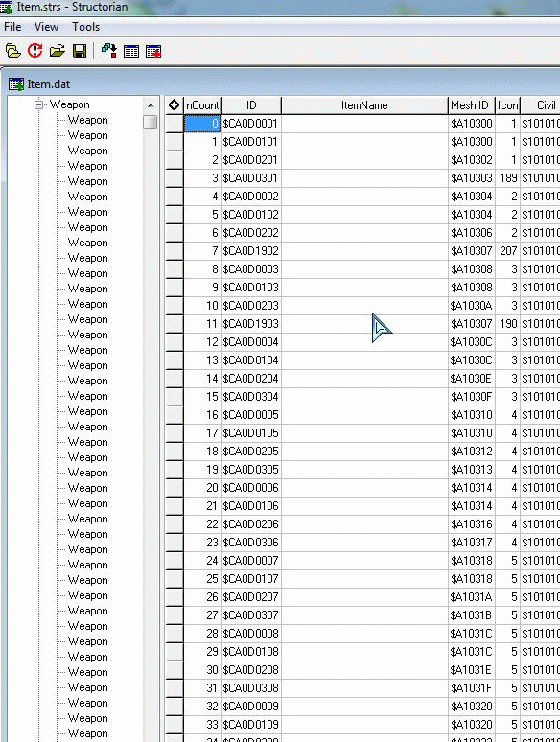Click the open file folder toolbar icon
This screenshot has height=742, width=560.
tap(58, 51)
